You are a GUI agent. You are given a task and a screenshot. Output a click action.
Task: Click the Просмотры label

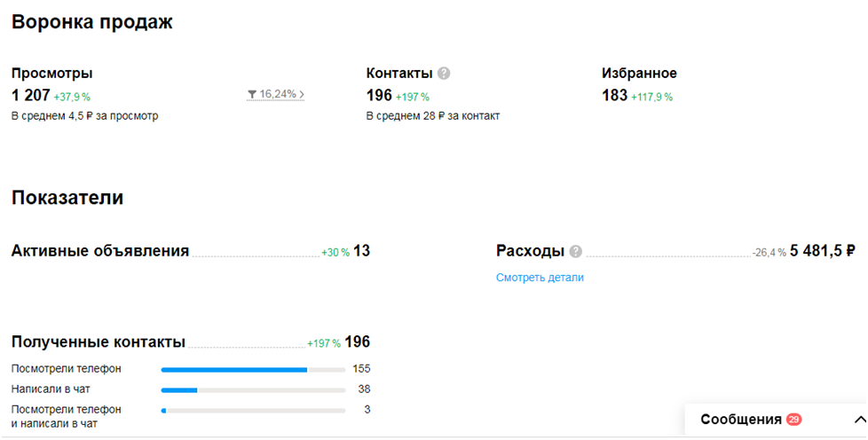52,73
